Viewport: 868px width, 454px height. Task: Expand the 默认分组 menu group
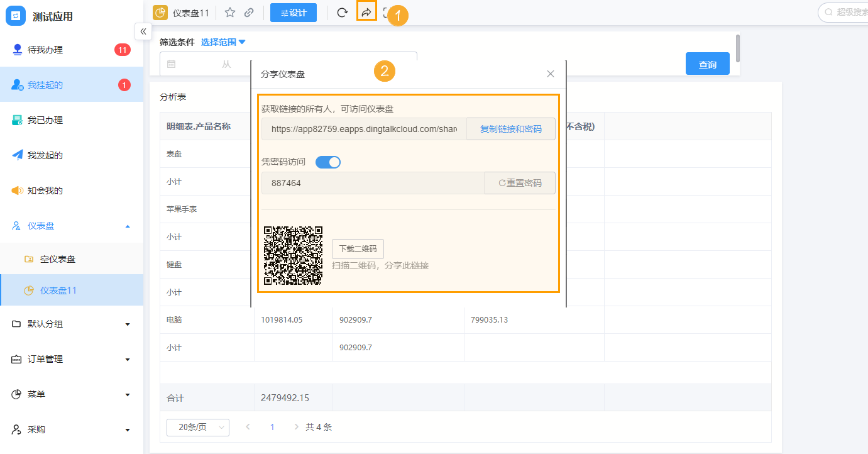[x=72, y=324]
